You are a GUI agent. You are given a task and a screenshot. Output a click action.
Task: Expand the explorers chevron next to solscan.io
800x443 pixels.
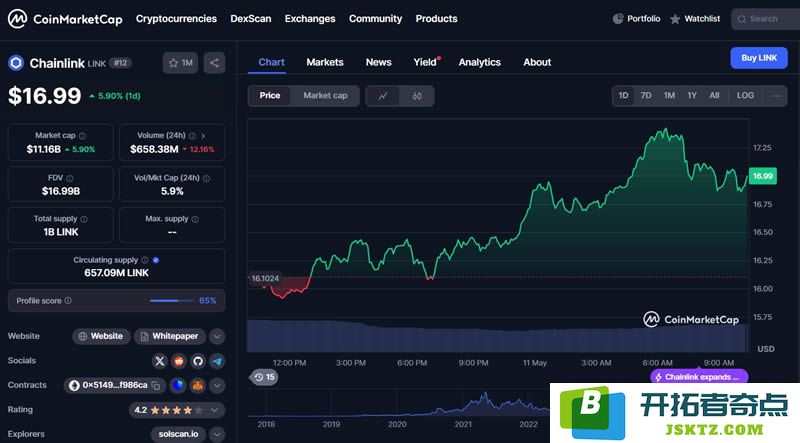pos(217,434)
